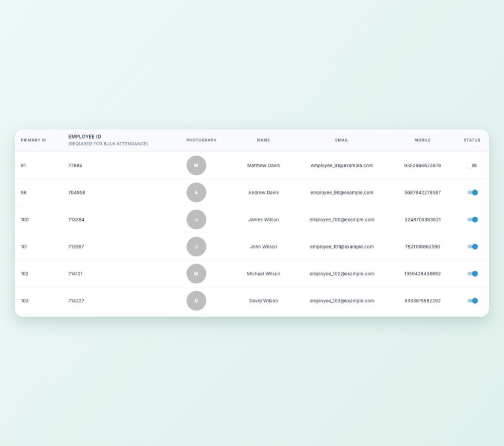Select employee ID 713567 cell
This screenshot has width=504, height=446.
coord(76,246)
